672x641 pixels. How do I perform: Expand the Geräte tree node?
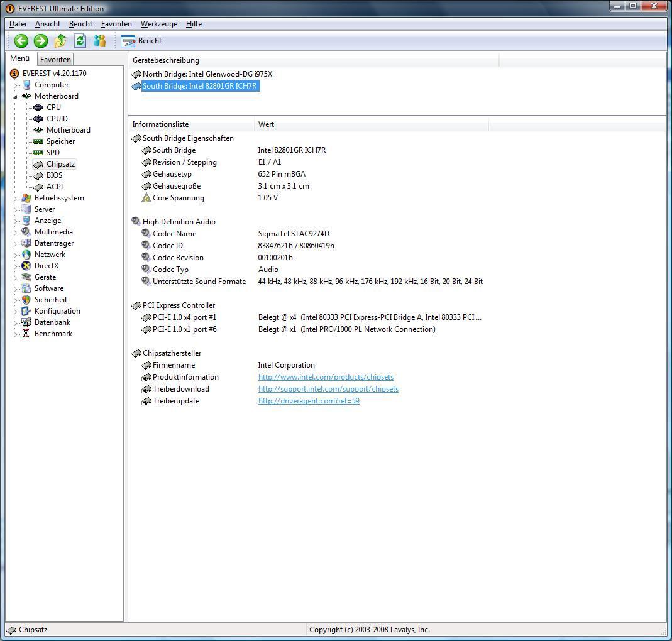pyautogui.click(x=16, y=278)
